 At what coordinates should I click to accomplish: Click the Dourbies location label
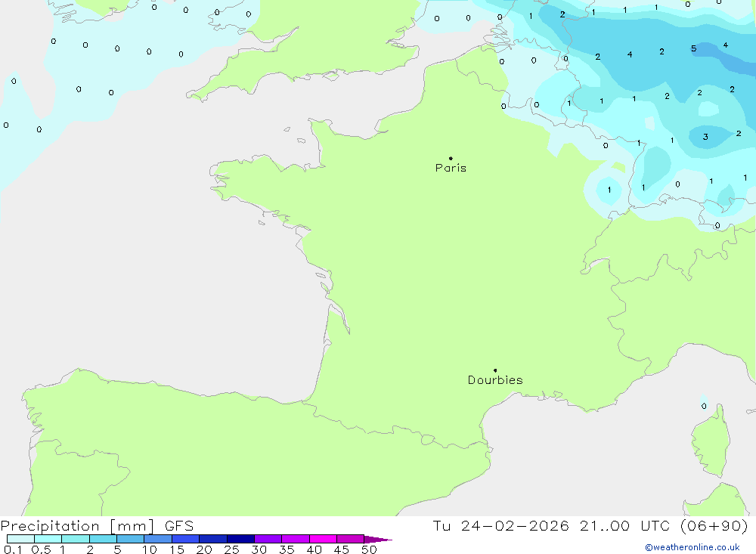[495, 380]
